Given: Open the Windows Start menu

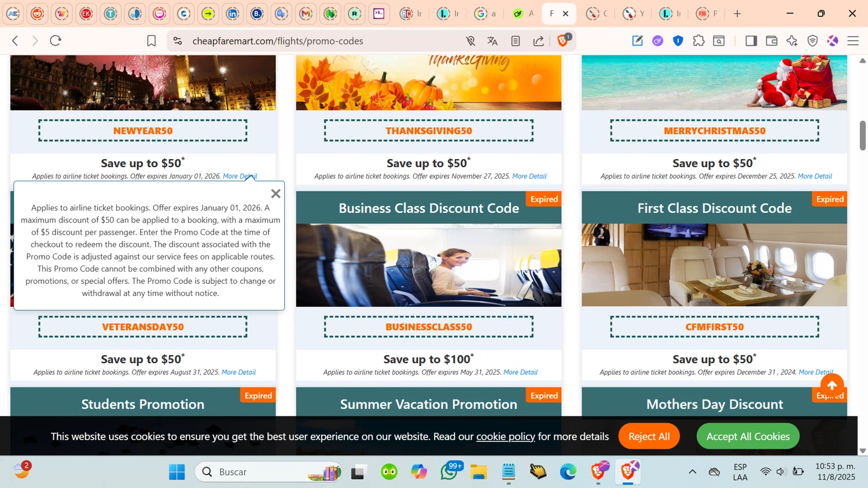Looking at the screenshot, I should [177, 472].
